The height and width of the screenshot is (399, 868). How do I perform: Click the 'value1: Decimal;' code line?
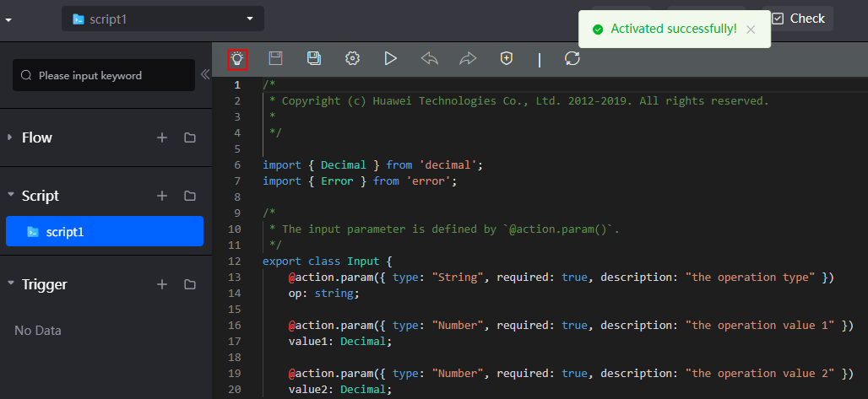(x=340, y=341)
